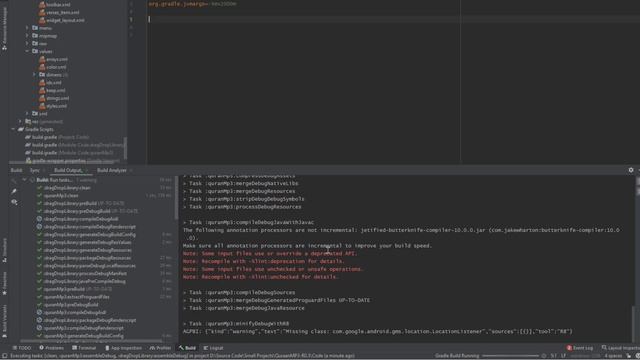Open the Favorites side tool window
This screenshot has width=640, height=360.
(4, 283)
